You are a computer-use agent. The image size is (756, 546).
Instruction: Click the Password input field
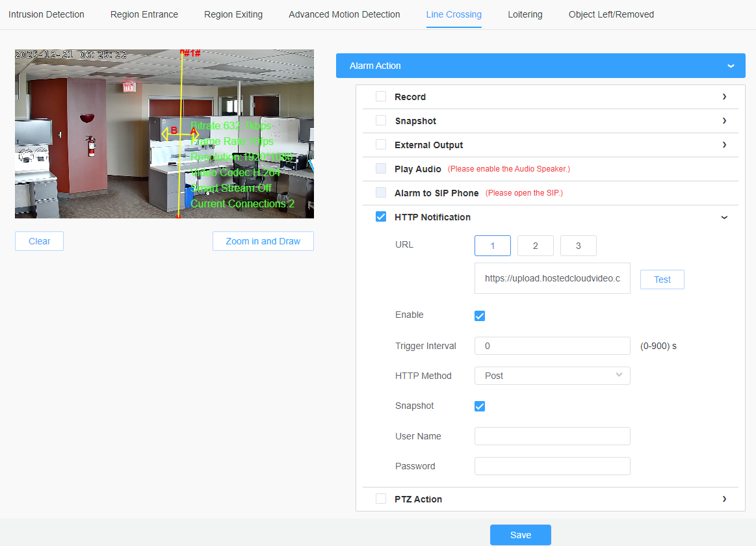(x=553, y=466)
